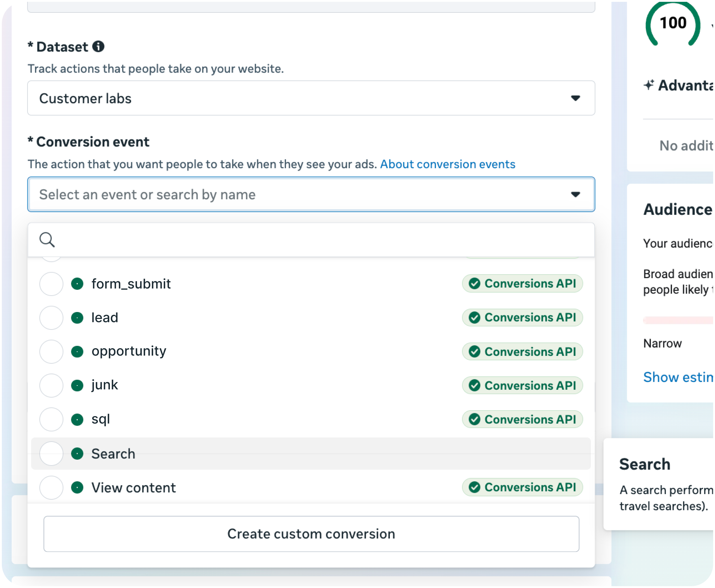The width and height of the screenshot is (715, 588).
Task: Select the junk radio button
Action: click(51, 386)
